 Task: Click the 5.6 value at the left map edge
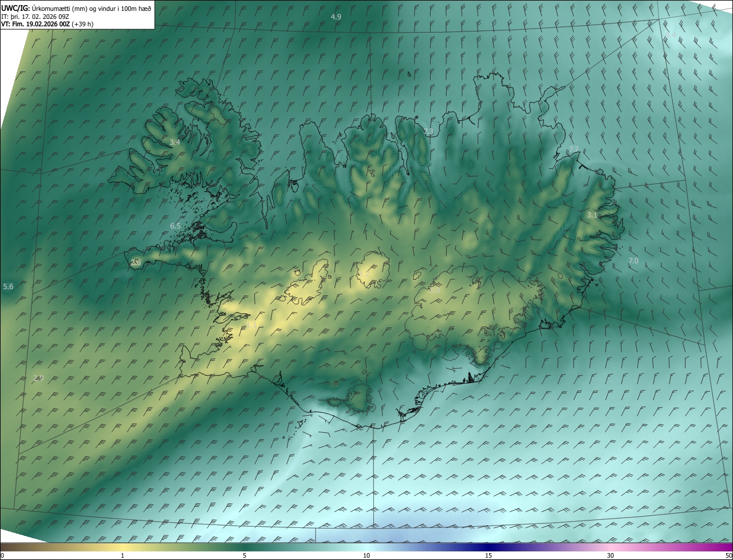point(8,286)
